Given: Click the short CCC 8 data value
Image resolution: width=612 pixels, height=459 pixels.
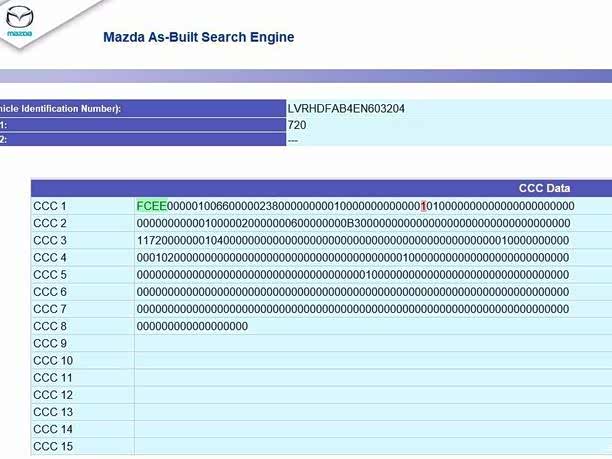Looking at the screenshot, I should pyautogui.click(x=192, y=327).
